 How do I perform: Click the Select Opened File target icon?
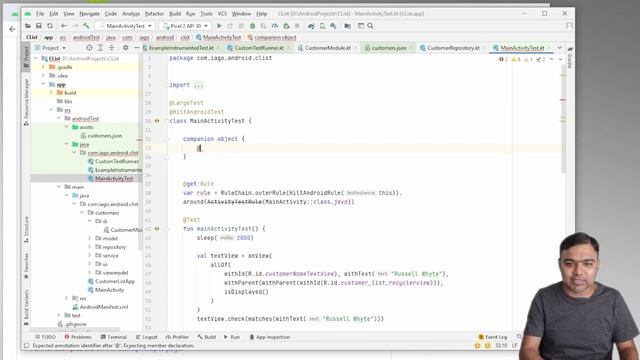[89, 48]
